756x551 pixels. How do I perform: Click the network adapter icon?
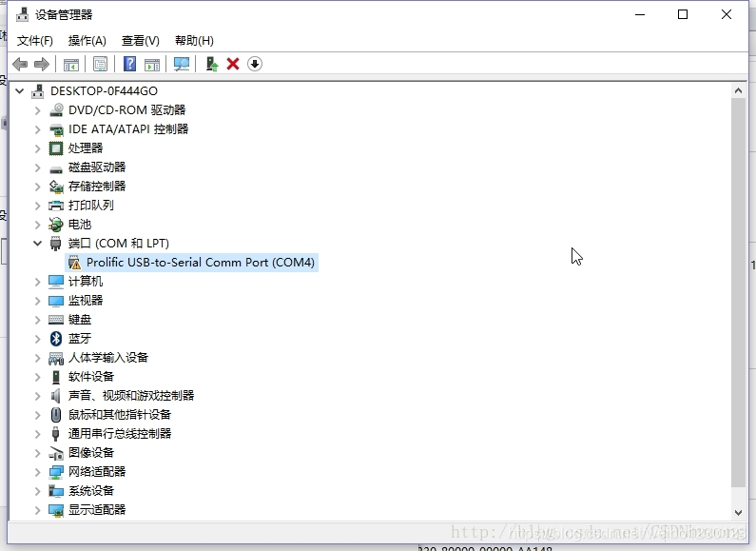coord(56,472)
